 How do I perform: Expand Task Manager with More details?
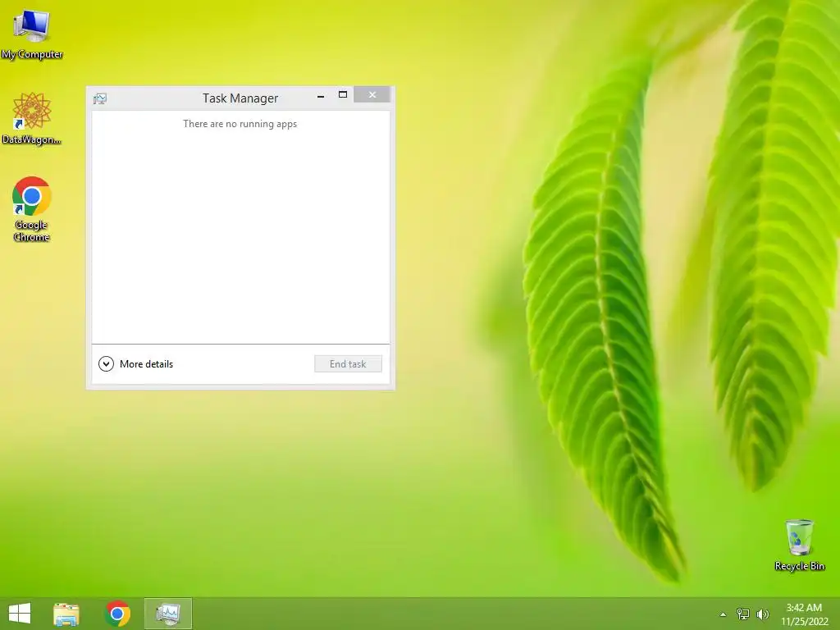coord(136,363)
